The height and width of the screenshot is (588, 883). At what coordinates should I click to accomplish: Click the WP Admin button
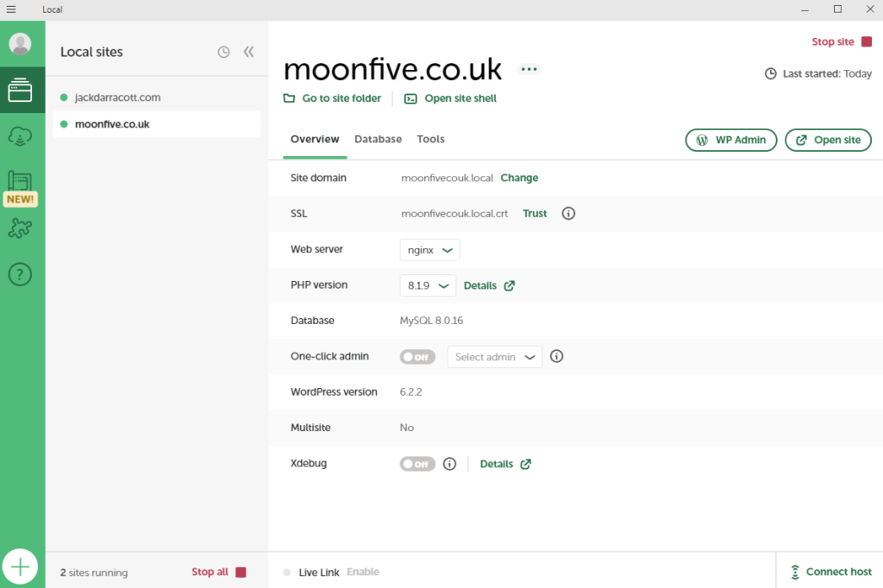point(731,141)
